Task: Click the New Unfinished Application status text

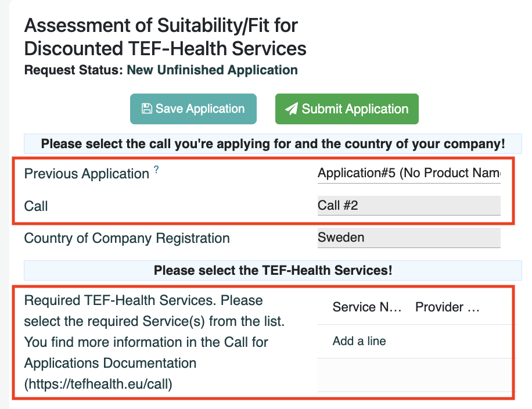Action: 212,70
